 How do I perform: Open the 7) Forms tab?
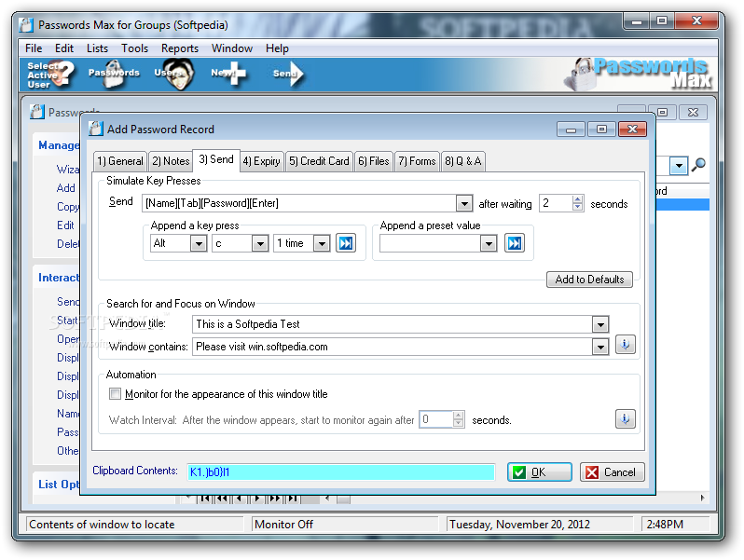(x=417, y=162)
